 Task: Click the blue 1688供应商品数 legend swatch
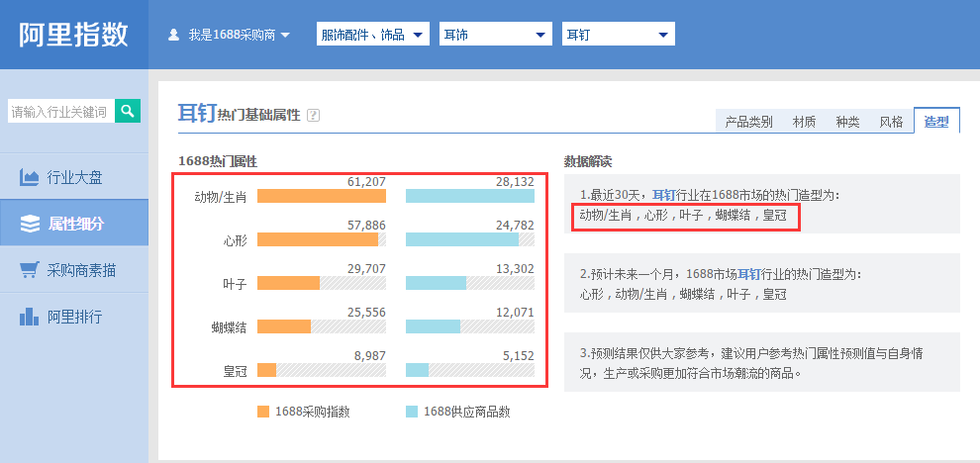tap(411, 412)
